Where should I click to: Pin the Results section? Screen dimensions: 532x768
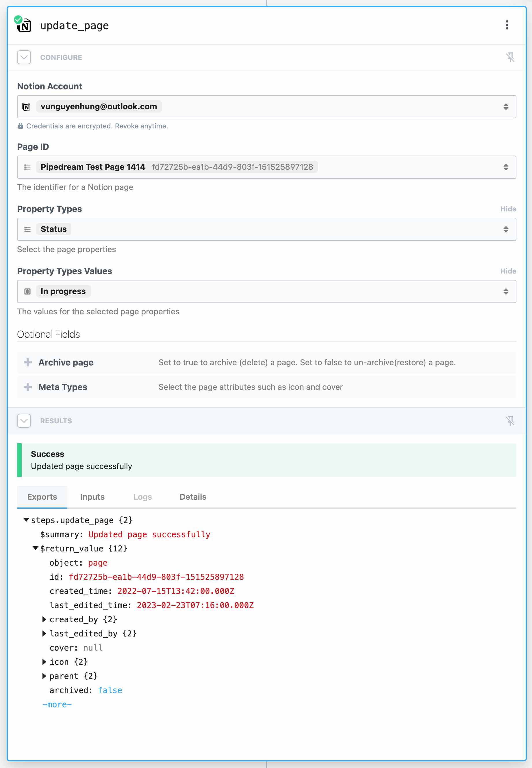point(510,421)
